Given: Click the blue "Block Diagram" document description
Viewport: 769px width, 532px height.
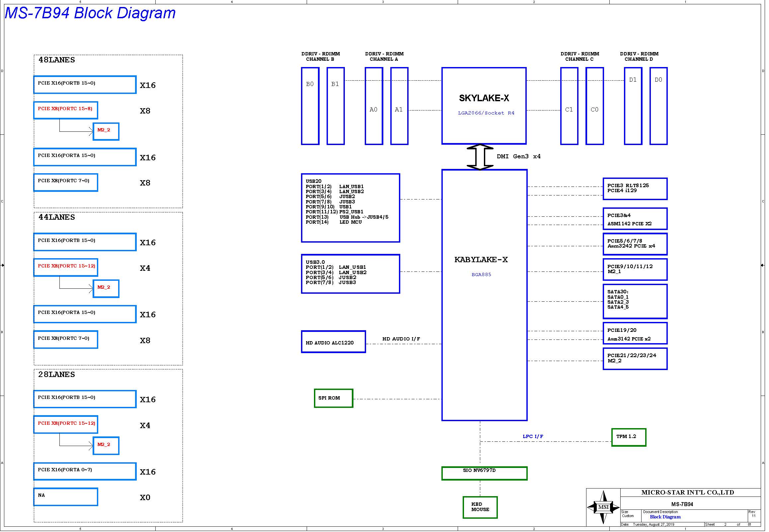Looking at the screenshot, I should pos(665,517).
